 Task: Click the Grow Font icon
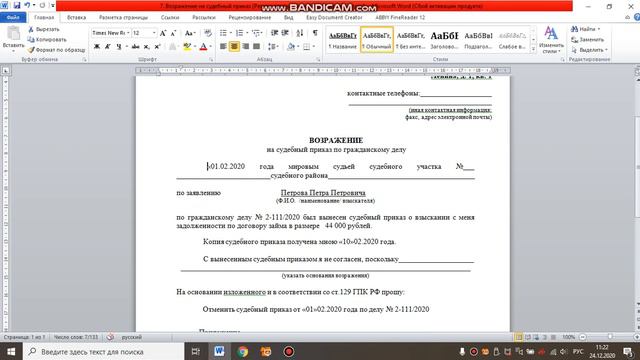click(x=163, y=33)
